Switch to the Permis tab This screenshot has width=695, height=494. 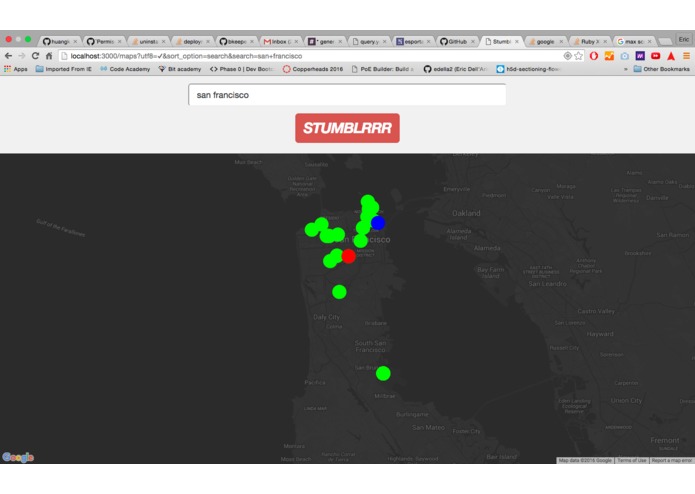pyautogui.click(x=104, y=42)
